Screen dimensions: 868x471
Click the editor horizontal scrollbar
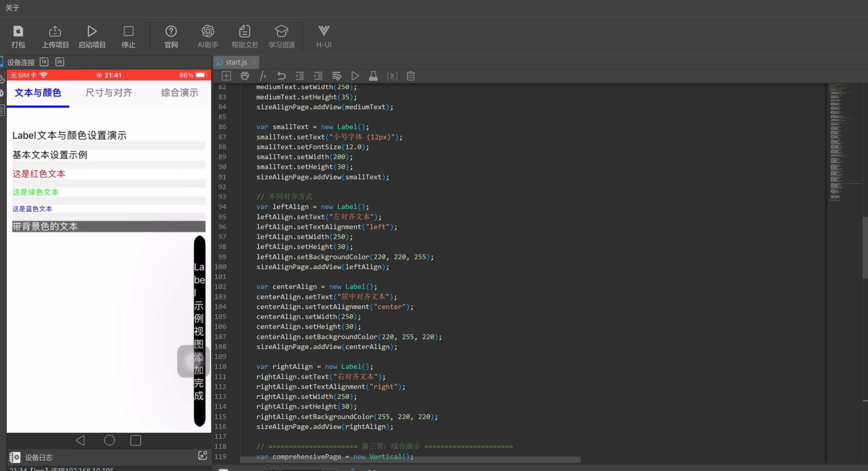(x=410, y=460)
